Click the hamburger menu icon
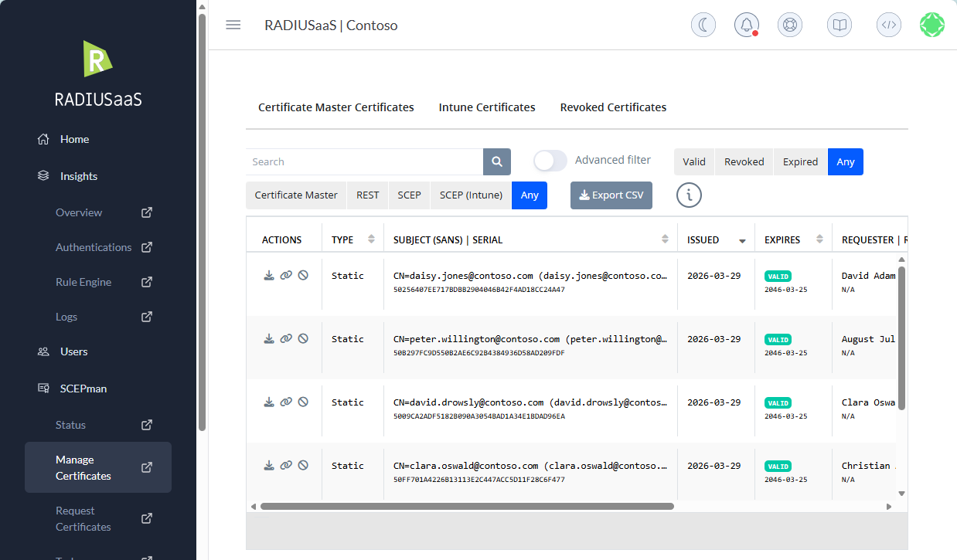 click(x=233, y=24)
